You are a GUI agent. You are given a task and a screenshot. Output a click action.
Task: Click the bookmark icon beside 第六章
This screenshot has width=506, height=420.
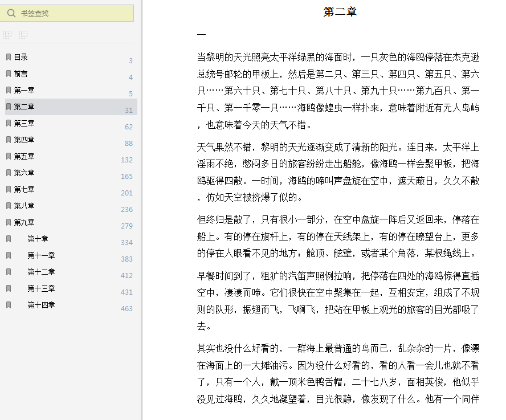pos(9,173)
